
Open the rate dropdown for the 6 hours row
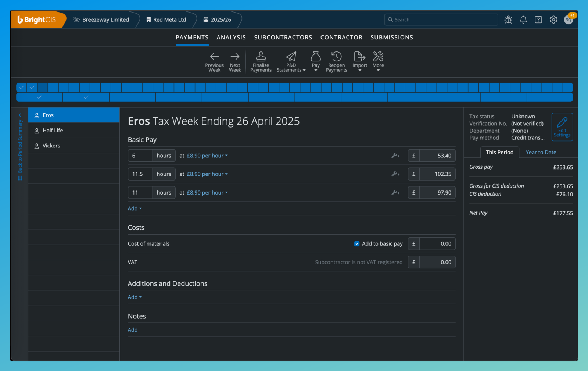[x=207, y=156]
